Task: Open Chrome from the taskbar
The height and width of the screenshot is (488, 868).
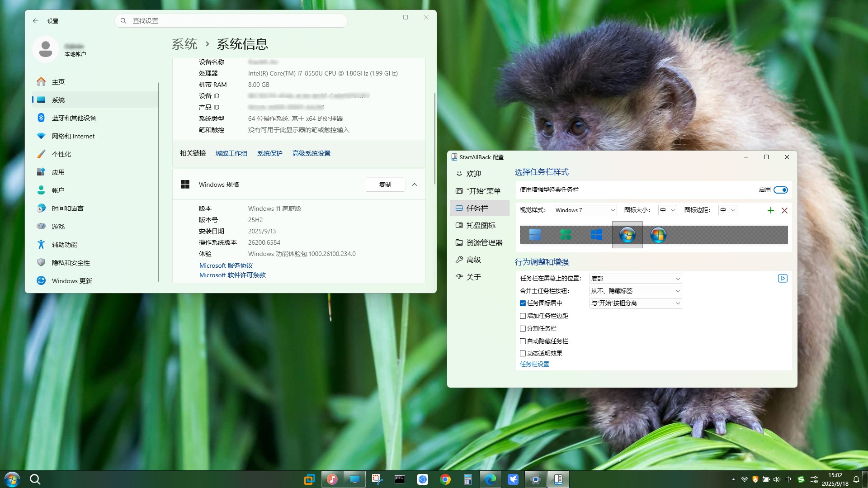Action: coord(445,479)
